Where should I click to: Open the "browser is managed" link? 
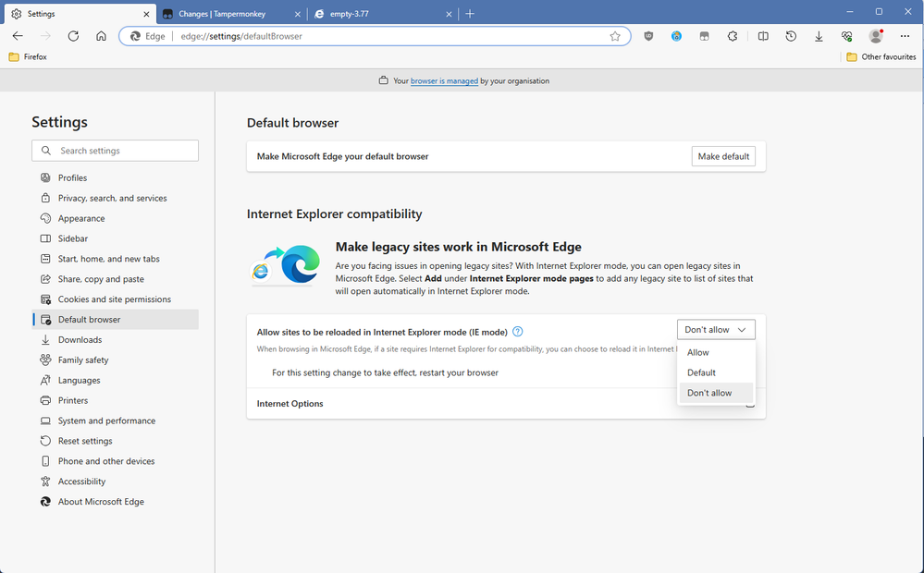pyautogui.click(x=444, y=81)
